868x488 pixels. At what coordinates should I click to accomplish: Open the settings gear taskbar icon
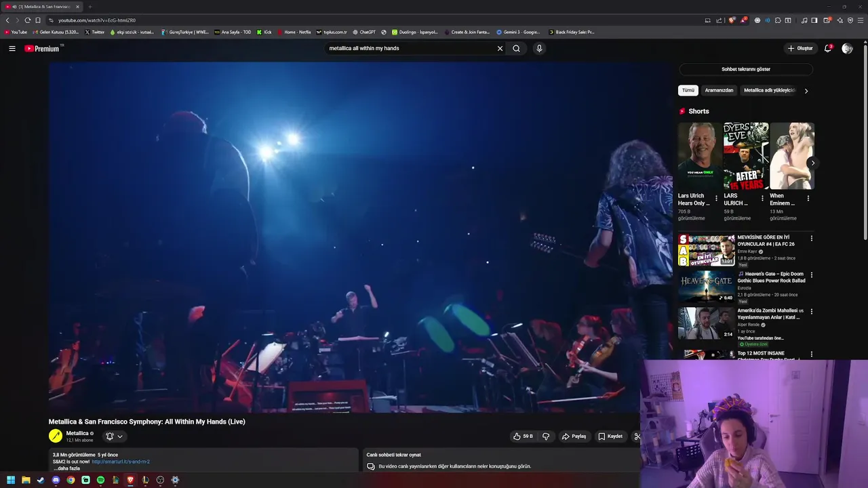coord(175,480)
